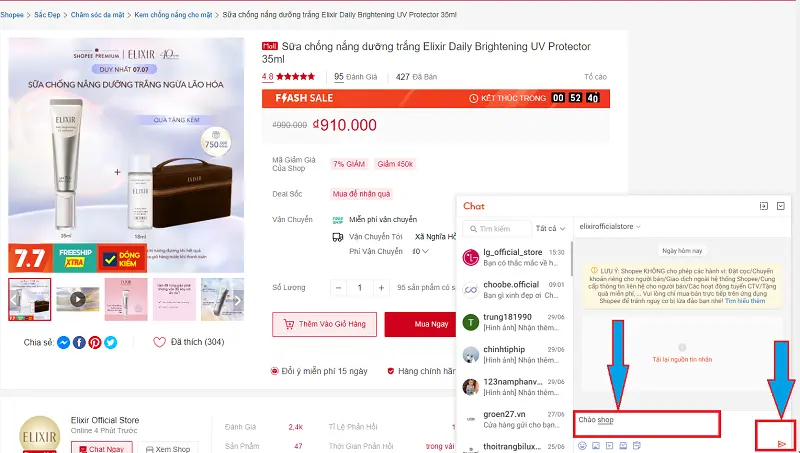Viewport: 800px width, 453px height.
Task: Click the ₫910.000 sale price
Action: pyautogui.click(x=344, y=125)
